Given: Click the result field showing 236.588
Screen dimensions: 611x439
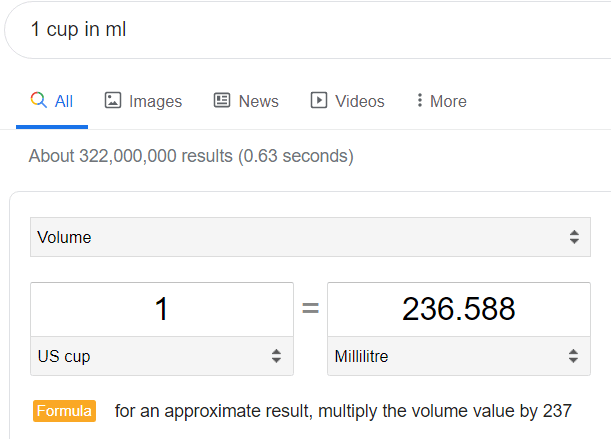Looking at the screenshot, I should point(459,309).
